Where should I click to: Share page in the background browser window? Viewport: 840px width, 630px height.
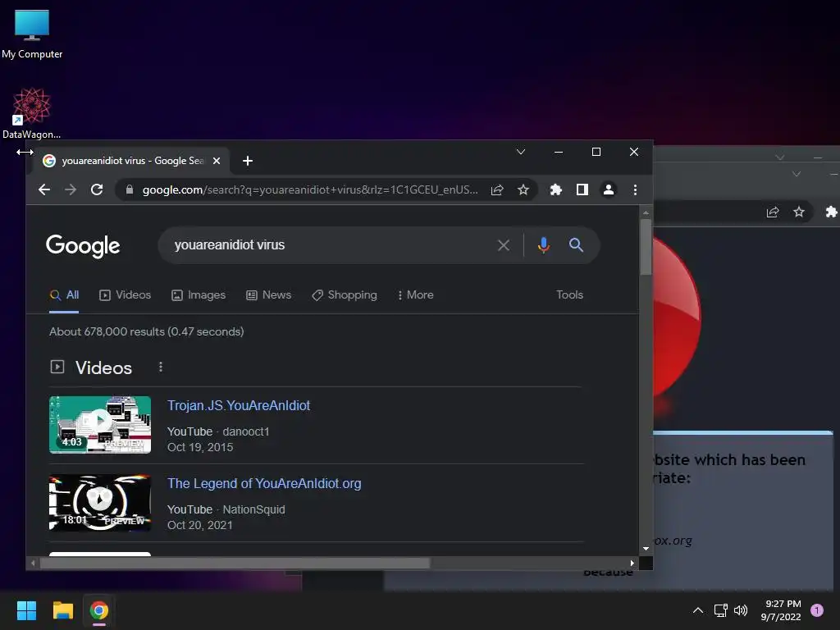pyautogui.click(x=773, y=212)
